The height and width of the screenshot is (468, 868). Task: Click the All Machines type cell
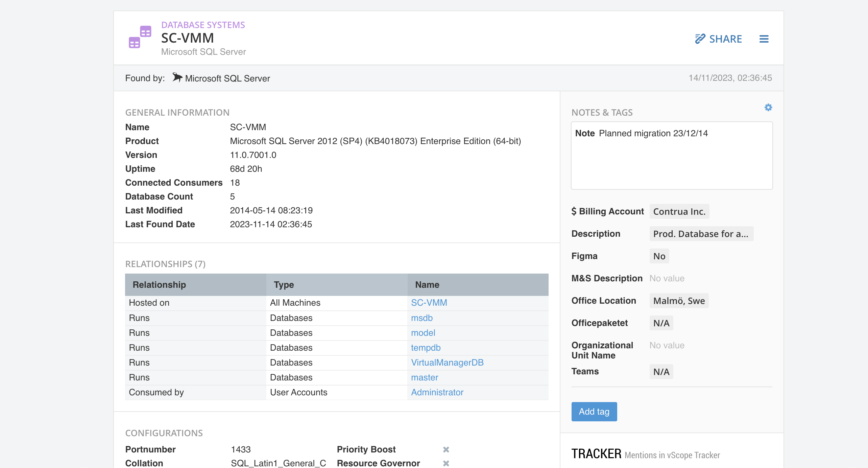tap(337, 303)
